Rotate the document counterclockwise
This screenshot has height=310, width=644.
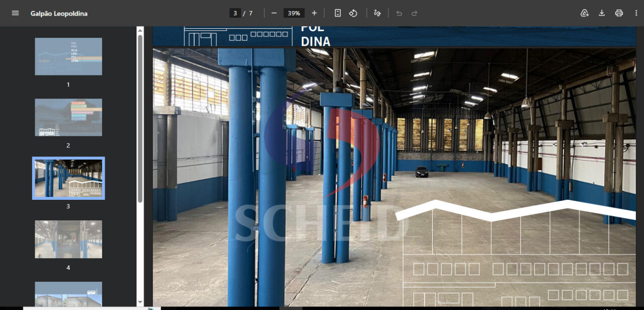353,13
